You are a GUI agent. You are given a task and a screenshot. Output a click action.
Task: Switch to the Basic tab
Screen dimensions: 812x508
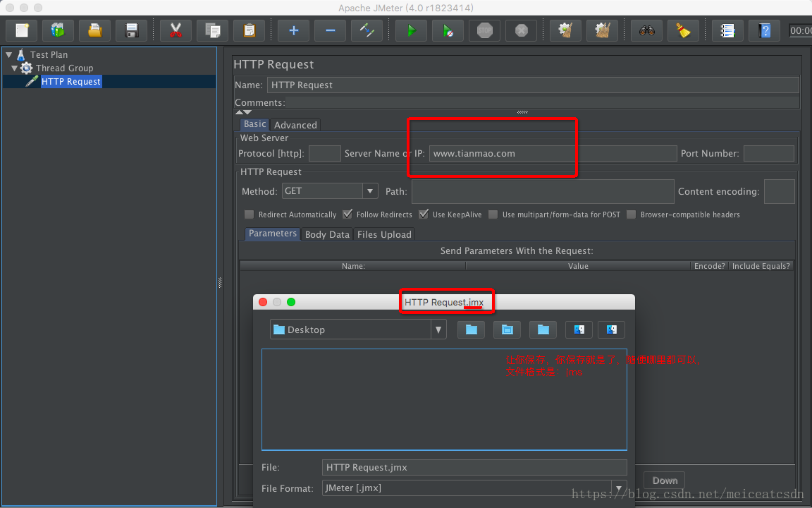click(254, 124)
